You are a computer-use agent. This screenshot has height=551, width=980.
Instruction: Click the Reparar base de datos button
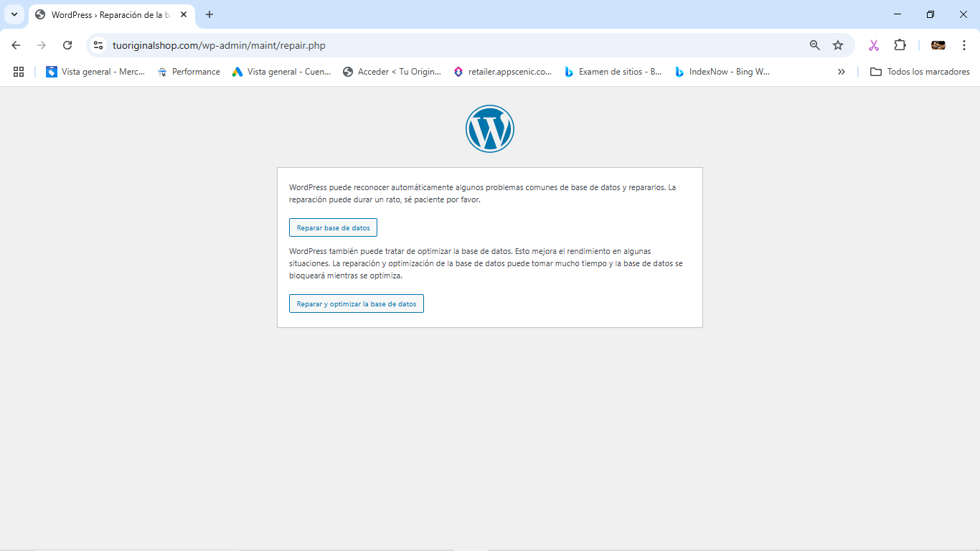coord(333,227)
